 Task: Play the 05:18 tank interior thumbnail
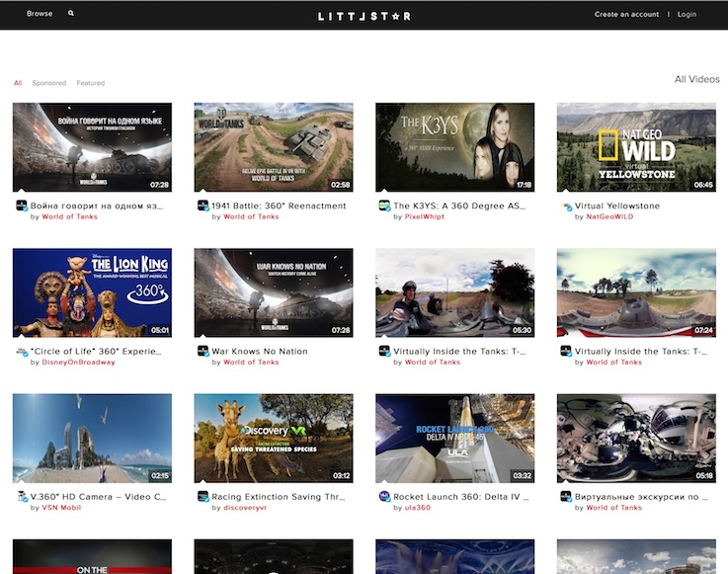[x=636, y=439]
